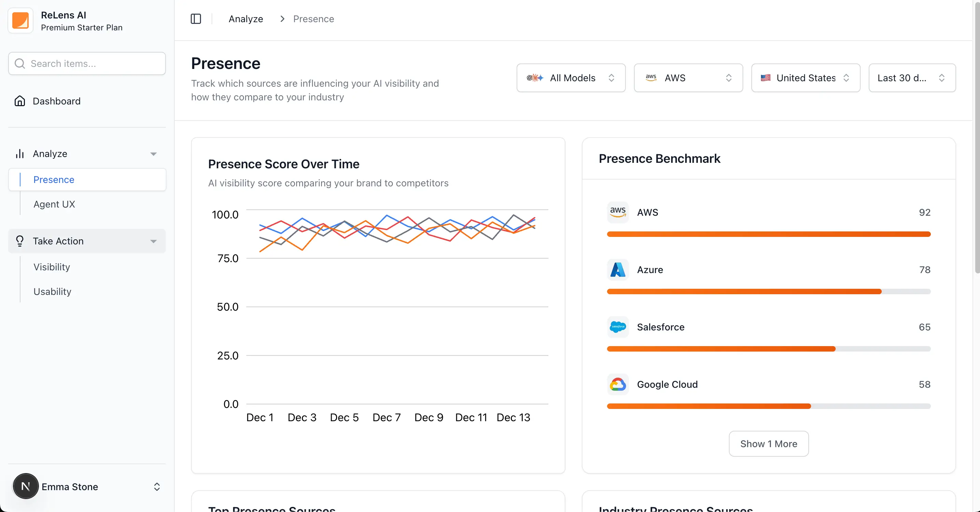The image size is (980, 512).
Task: Collapse the Take Action section arrow
Action: pos(153,241)
